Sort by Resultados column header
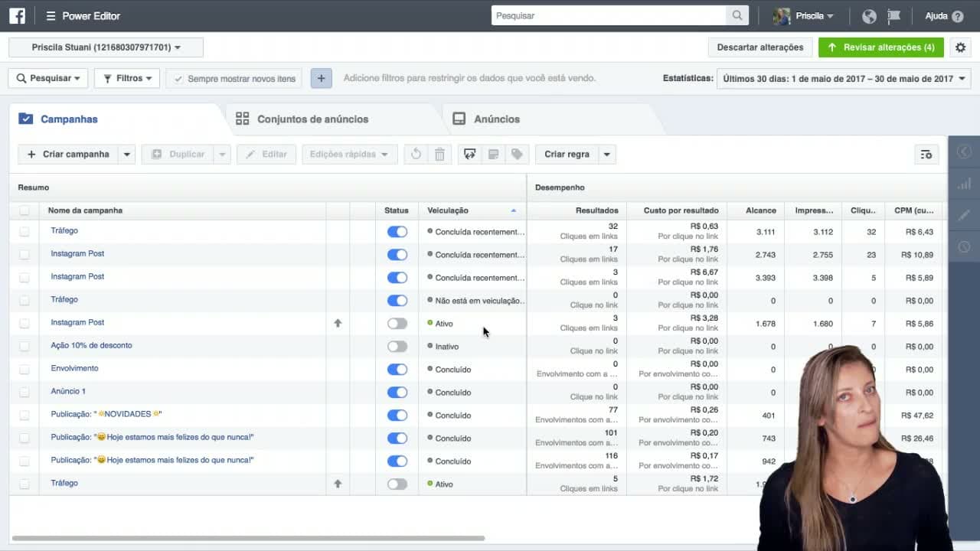The image size is (980, 551). tap(597, 210)
